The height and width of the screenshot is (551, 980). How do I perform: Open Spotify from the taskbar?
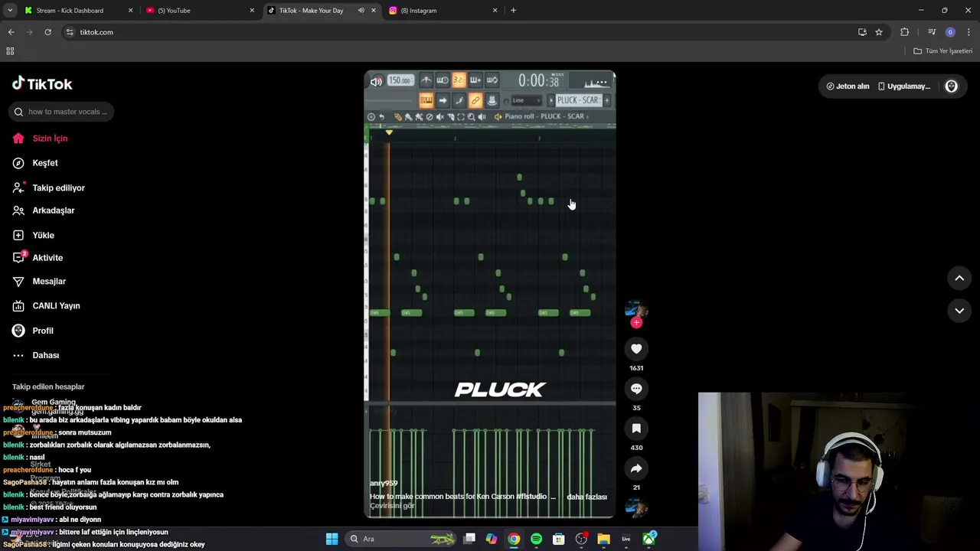536,539
